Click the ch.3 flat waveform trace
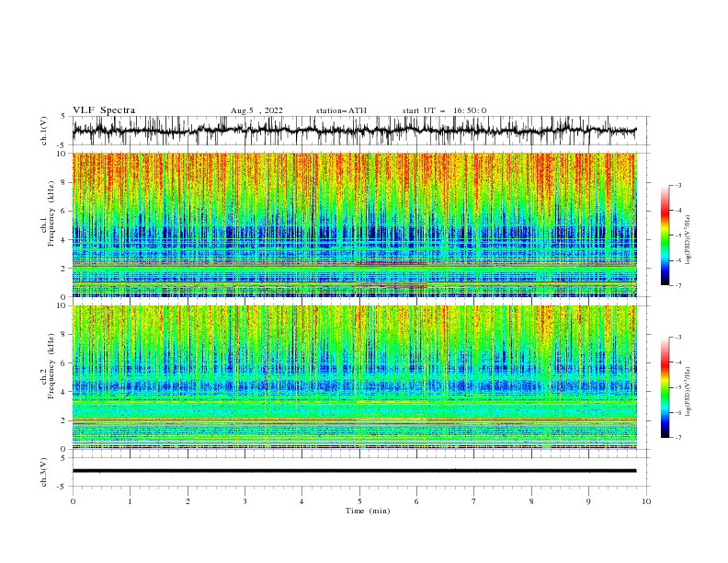This screenshot has height=563, width=728. click(354, 471)
